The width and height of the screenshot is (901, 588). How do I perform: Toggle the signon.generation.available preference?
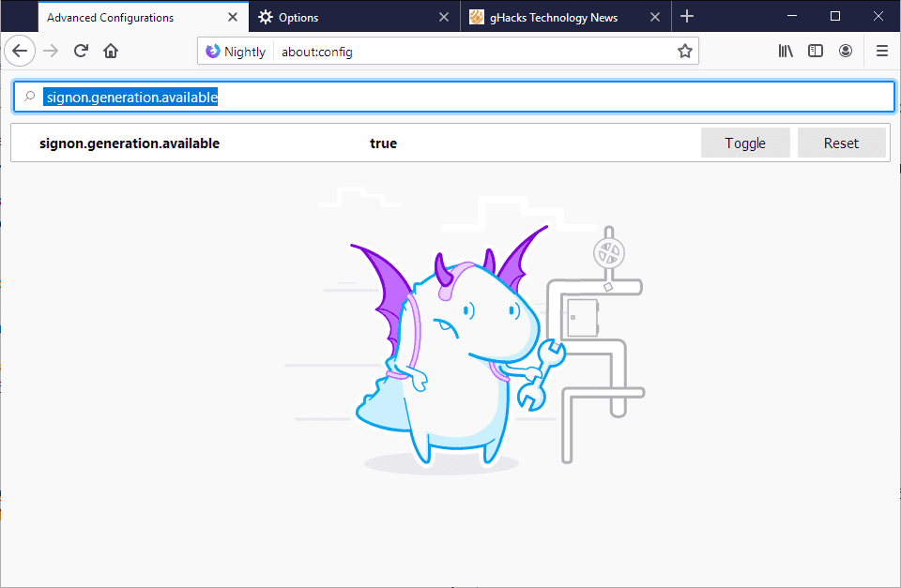(x=745, y=143)
